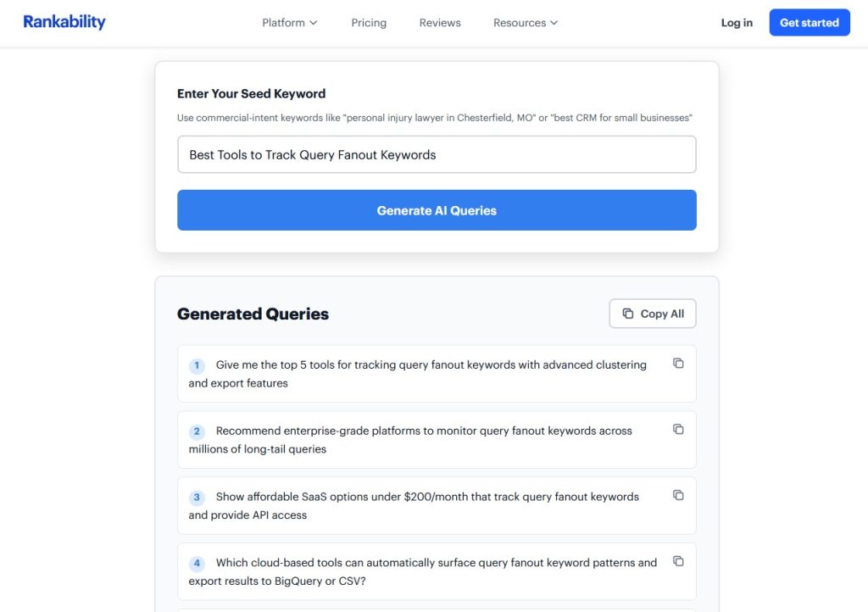The image size is (868, 612).
Task: Click the Copy All button
Action: [x=653, y=314]
